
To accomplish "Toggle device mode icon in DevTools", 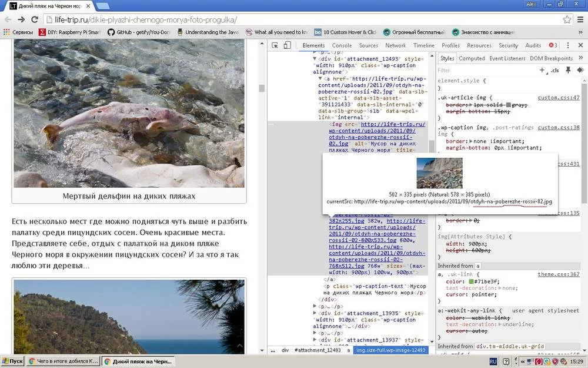I will 287,45.
